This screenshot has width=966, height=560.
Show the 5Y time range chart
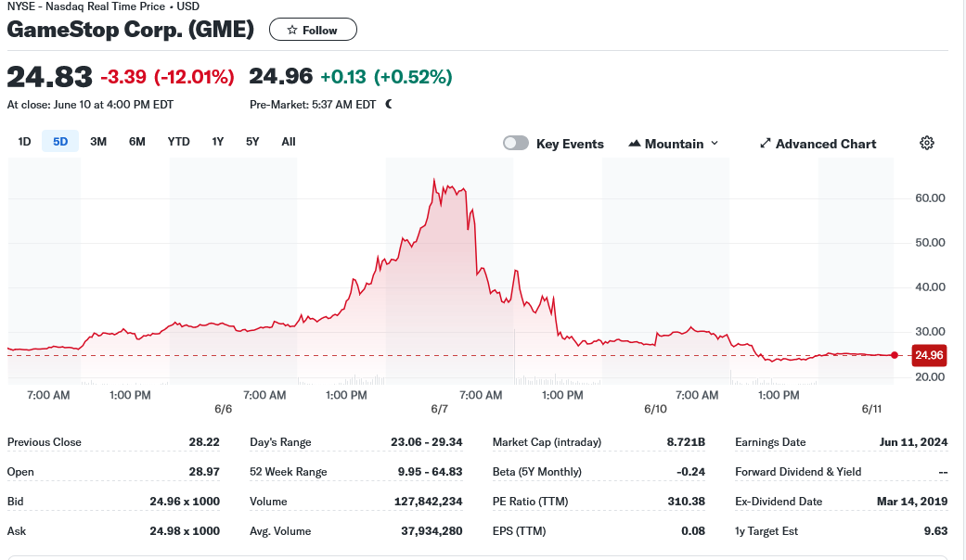coord(252,142)
